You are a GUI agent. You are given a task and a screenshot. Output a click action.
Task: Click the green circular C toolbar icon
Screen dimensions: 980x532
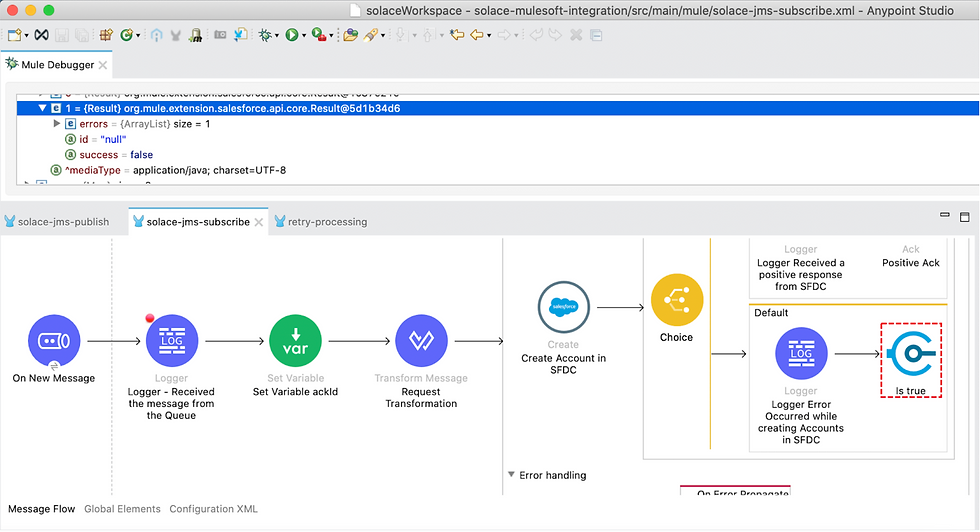point(127,35)
